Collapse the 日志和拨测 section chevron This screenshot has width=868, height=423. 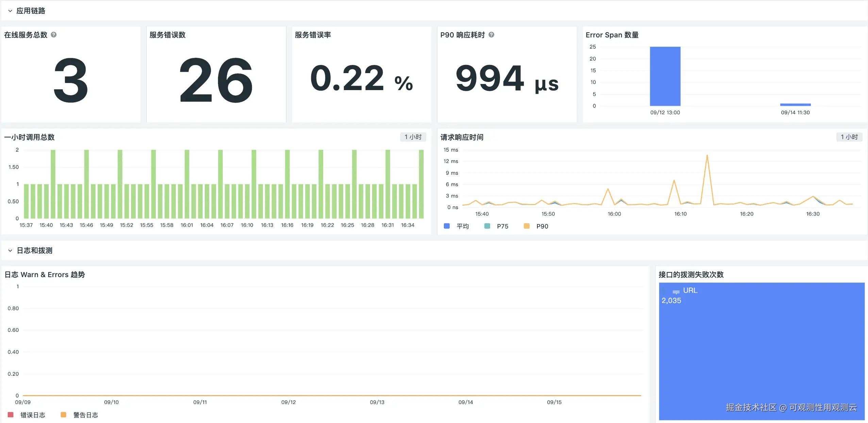(10, 251)
